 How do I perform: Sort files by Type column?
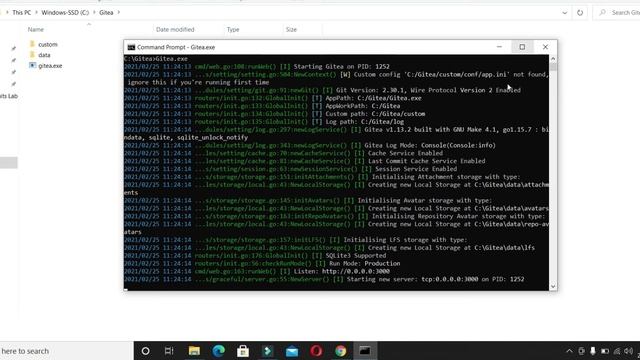pos(233,29)
